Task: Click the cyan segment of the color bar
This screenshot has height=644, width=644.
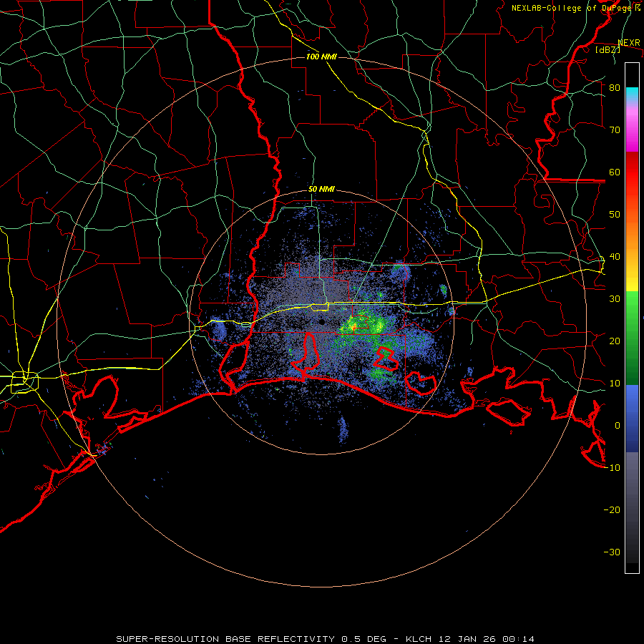Action: pos(632,94)
